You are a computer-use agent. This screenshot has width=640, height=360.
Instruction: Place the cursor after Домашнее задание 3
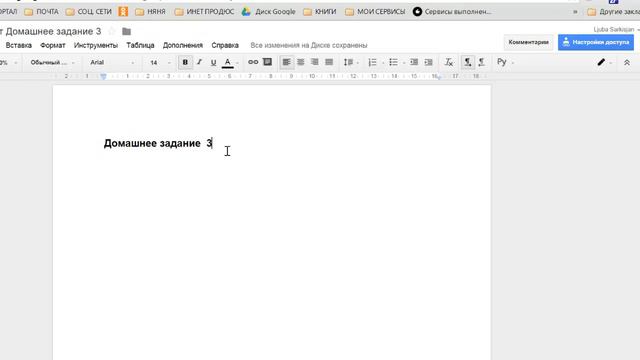point(213,143)
